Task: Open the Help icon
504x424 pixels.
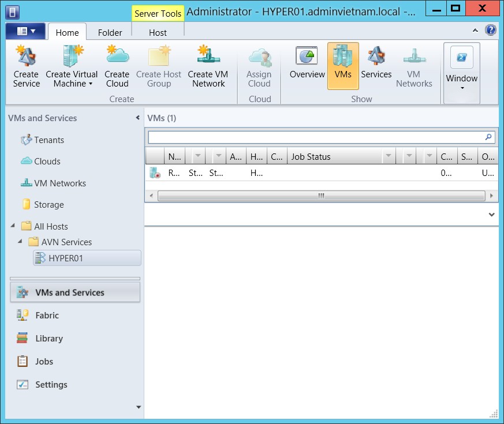Action: [x=491, y=30]
